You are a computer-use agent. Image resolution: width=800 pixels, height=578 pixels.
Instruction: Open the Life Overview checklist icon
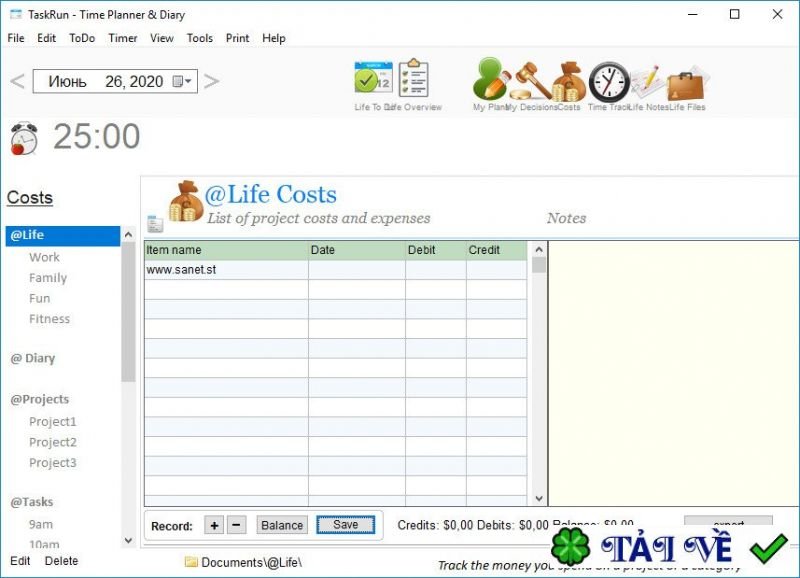point(413,78)
